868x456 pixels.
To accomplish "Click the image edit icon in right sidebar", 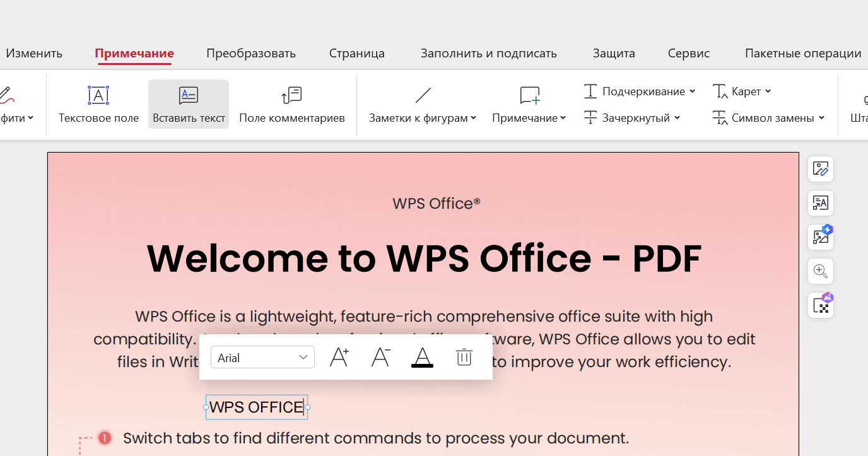I will [820, 168].
